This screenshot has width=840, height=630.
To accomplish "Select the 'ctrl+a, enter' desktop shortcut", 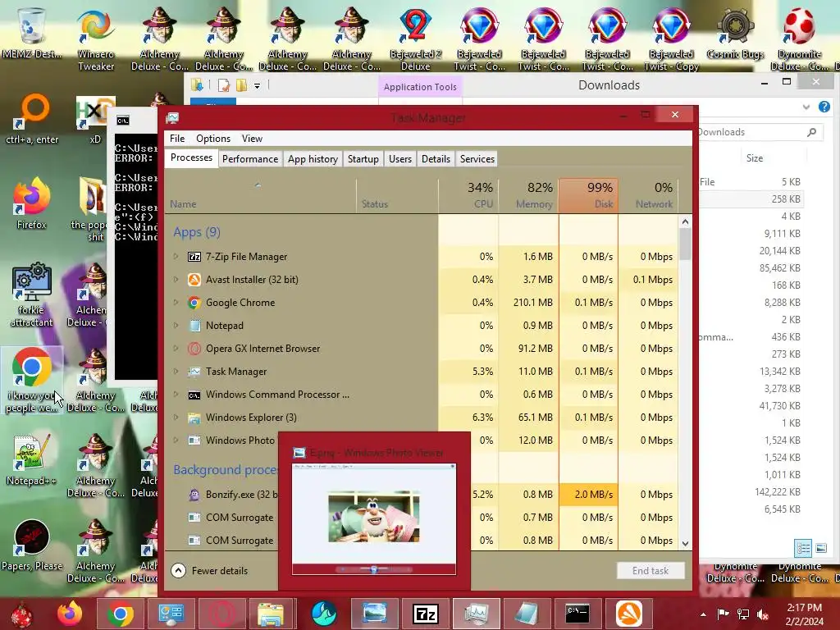I will 32,119.
